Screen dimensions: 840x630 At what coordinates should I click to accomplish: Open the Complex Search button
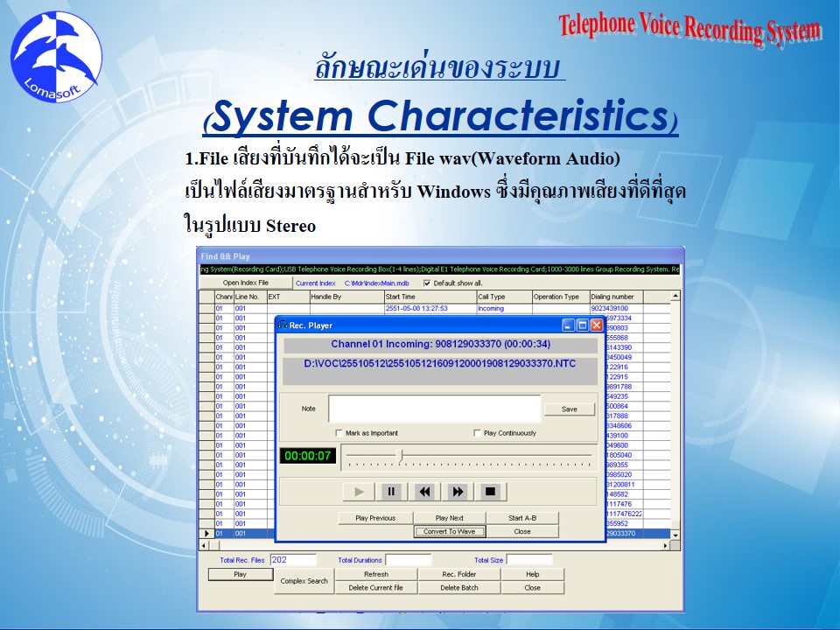(304, 581)
